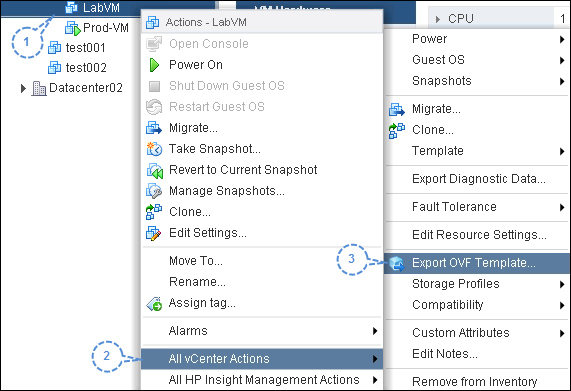Click the Edit Settings pencil icon
Screen dimensions: 571x391
point(153,233)
